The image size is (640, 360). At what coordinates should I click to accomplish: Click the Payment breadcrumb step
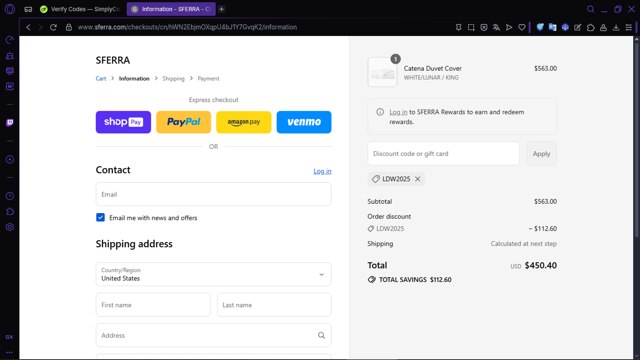[x=208, y=78]
